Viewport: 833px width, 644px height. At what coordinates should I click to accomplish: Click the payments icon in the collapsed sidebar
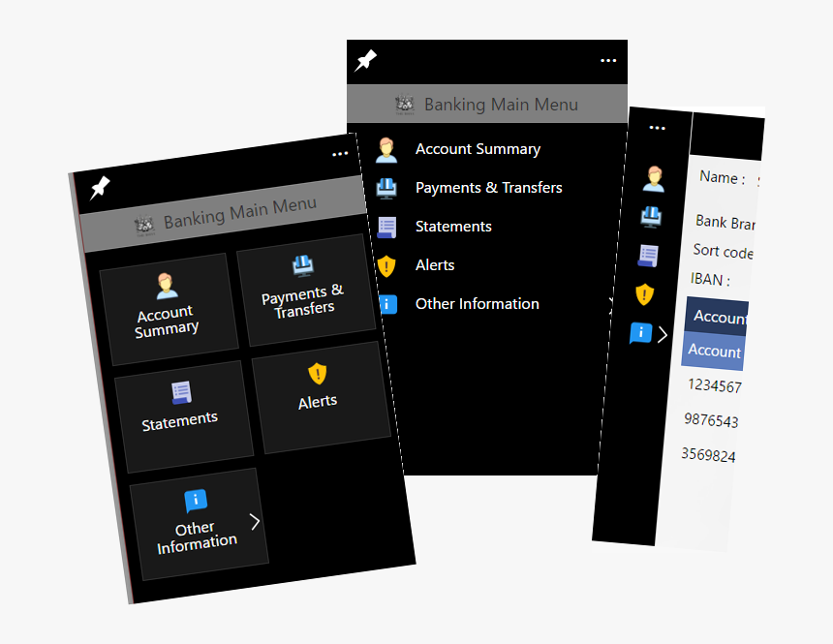tap(650, 217)
